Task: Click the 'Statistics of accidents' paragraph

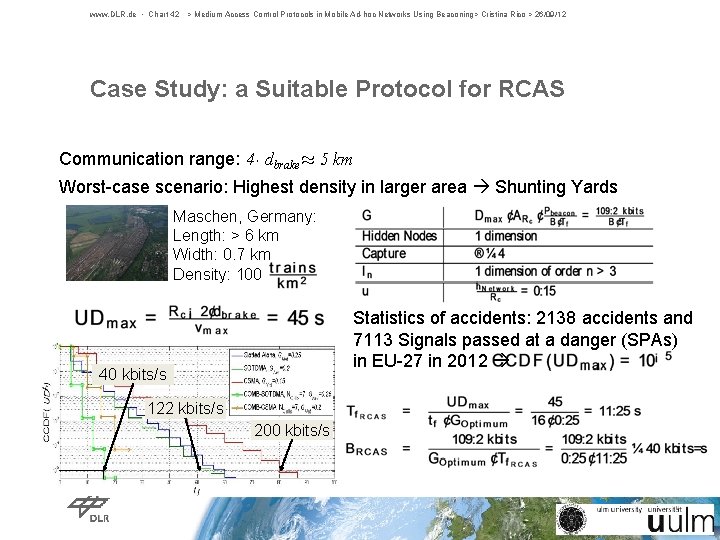Action: (x=523, y=339)
